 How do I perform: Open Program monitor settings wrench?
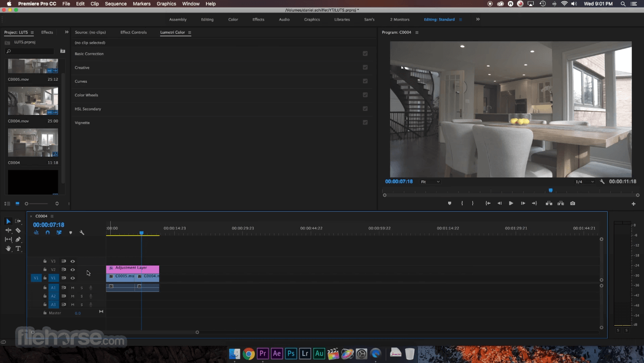click(x=602, y=181)
